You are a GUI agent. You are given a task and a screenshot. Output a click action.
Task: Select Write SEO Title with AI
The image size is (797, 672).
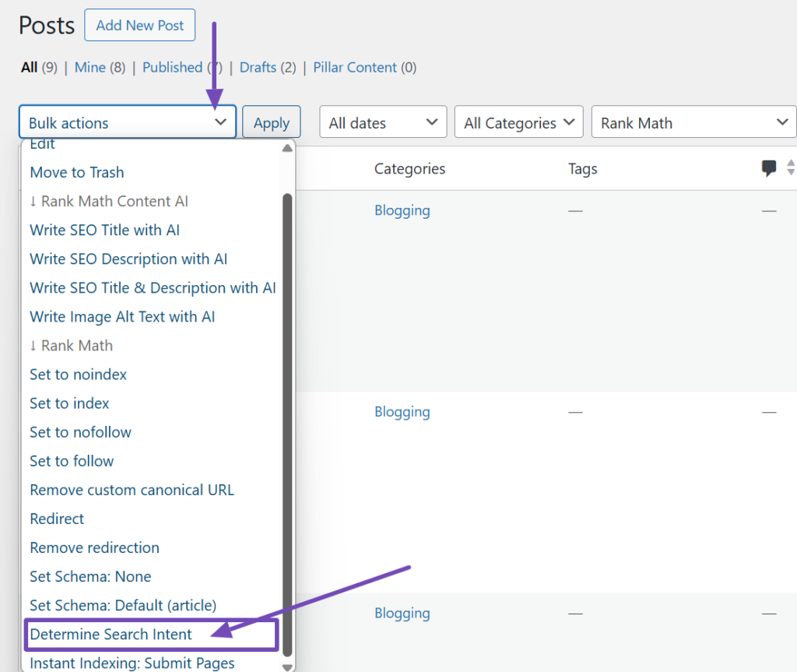pos(105,230)
